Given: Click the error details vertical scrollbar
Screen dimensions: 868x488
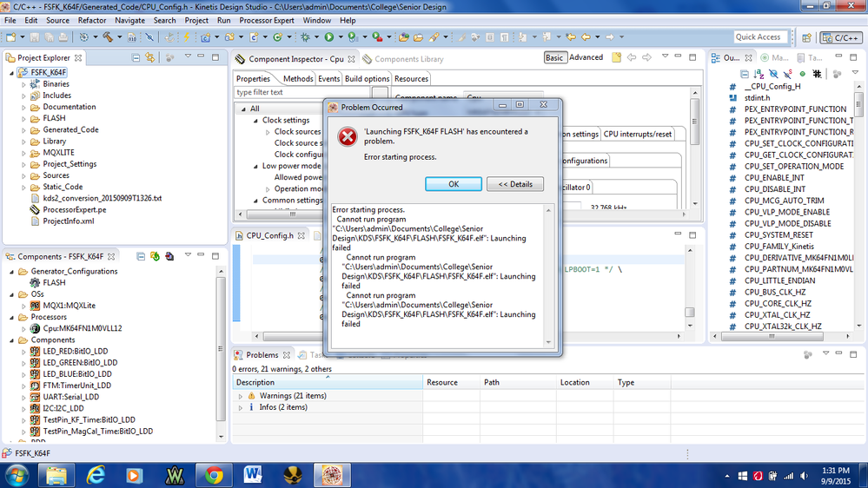Looking at the screenshot, I should [548, 275].
